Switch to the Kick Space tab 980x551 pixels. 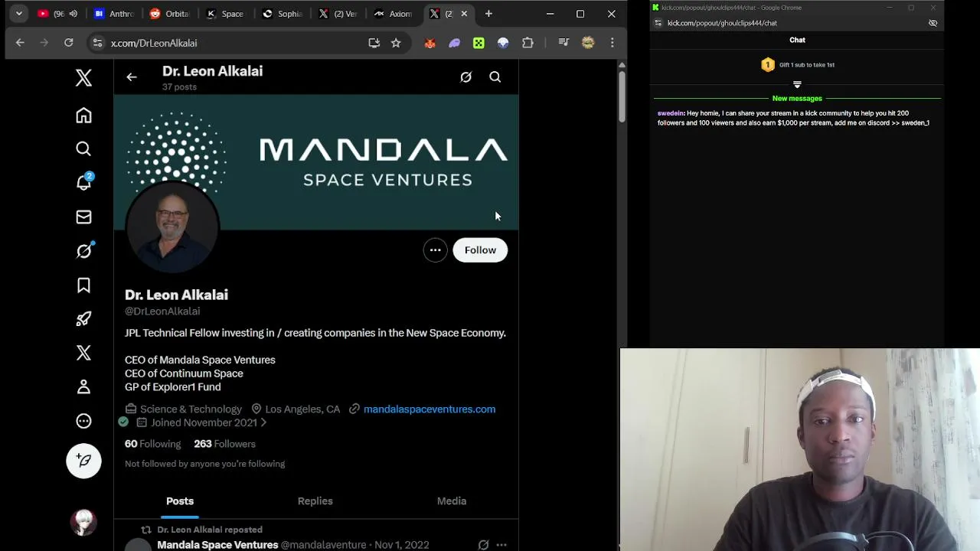point(225,14)
